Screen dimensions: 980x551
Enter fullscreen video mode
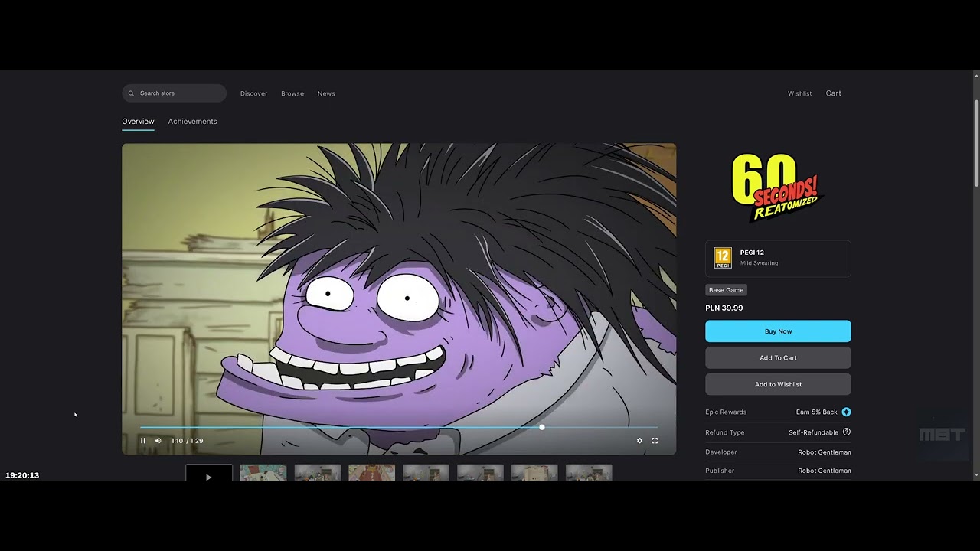(655, 441)
